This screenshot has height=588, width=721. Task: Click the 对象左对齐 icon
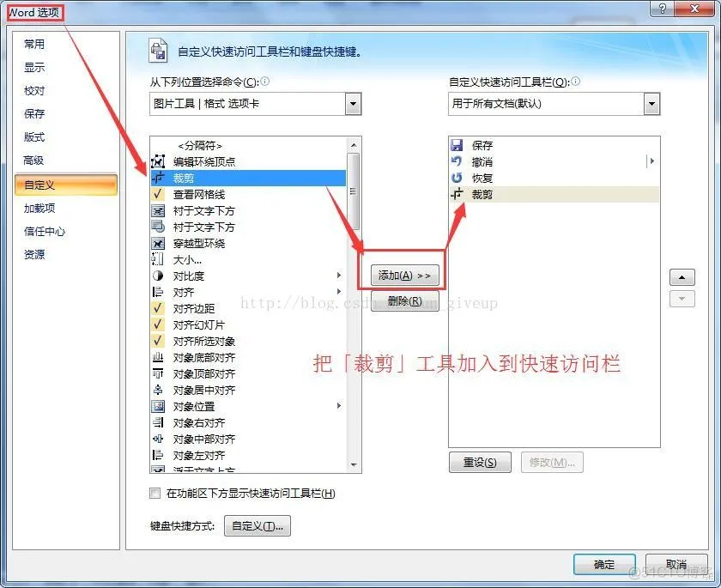158,456
